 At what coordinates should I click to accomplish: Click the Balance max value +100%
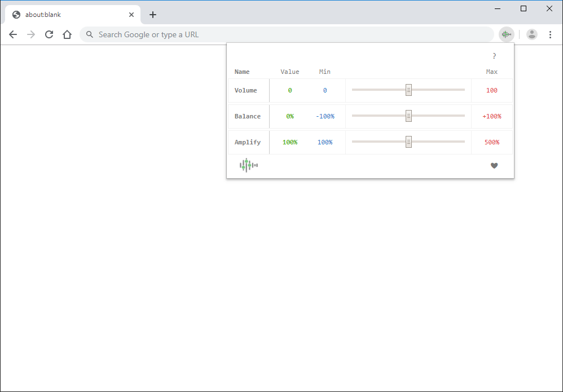(492, 116)
